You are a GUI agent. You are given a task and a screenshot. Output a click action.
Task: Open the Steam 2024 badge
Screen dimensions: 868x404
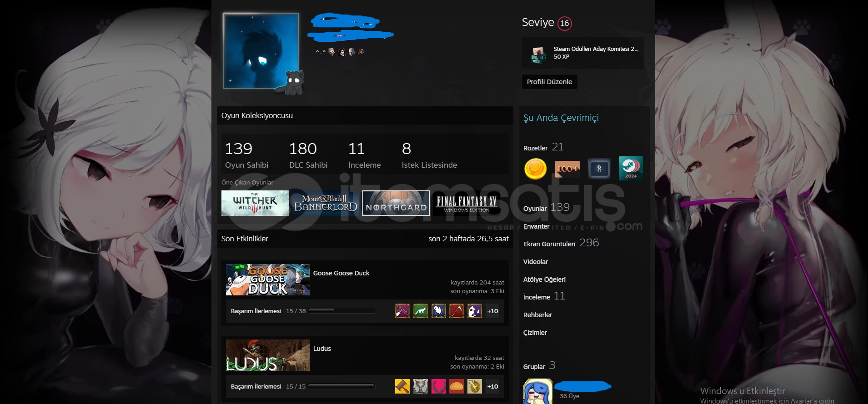pos(631,169)
